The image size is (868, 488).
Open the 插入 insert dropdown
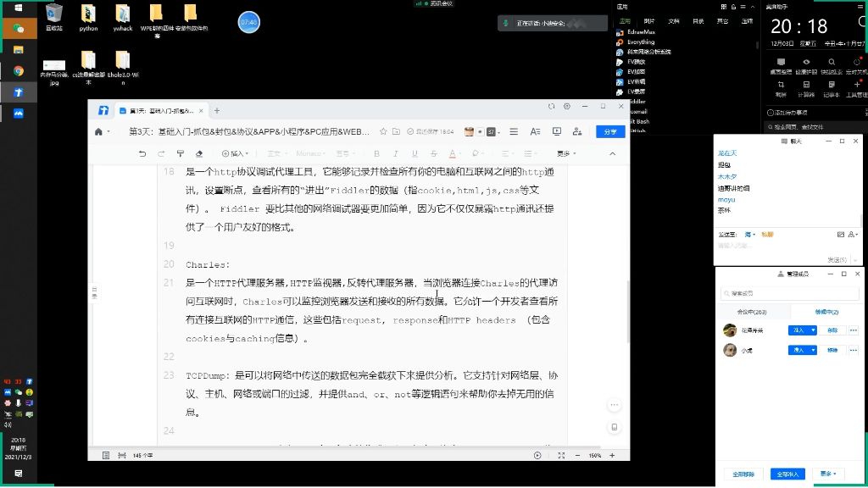[236, 153]
